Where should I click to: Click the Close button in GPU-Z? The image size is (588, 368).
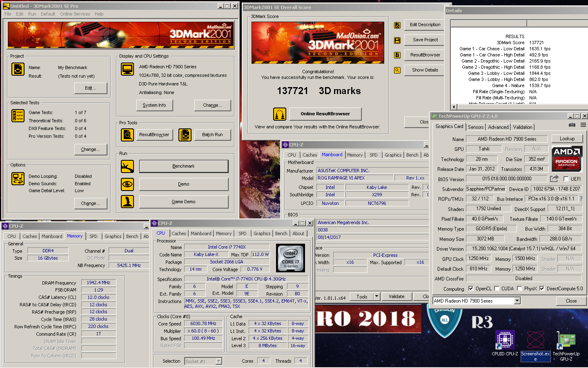[571, 301]
